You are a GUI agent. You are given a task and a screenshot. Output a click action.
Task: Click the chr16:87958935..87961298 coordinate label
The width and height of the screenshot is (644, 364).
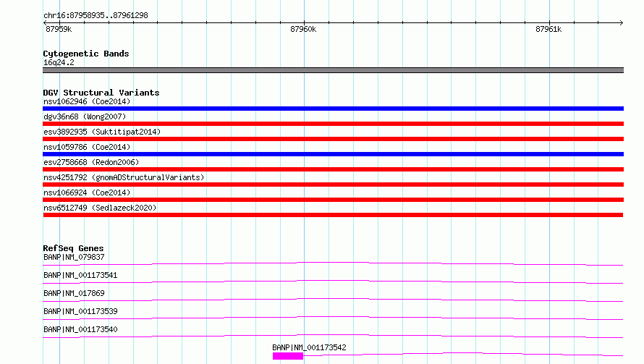[96, 15]
